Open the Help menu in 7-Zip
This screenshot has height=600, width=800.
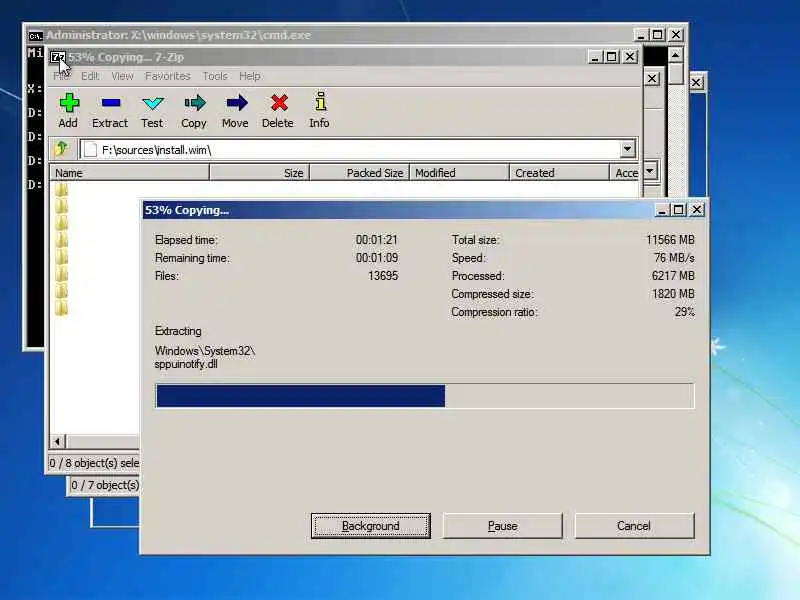[x=250, y=76]
